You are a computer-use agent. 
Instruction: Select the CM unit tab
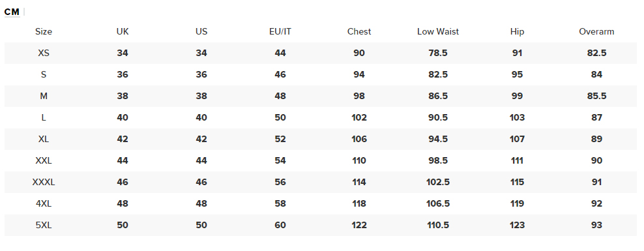point(12,12)
